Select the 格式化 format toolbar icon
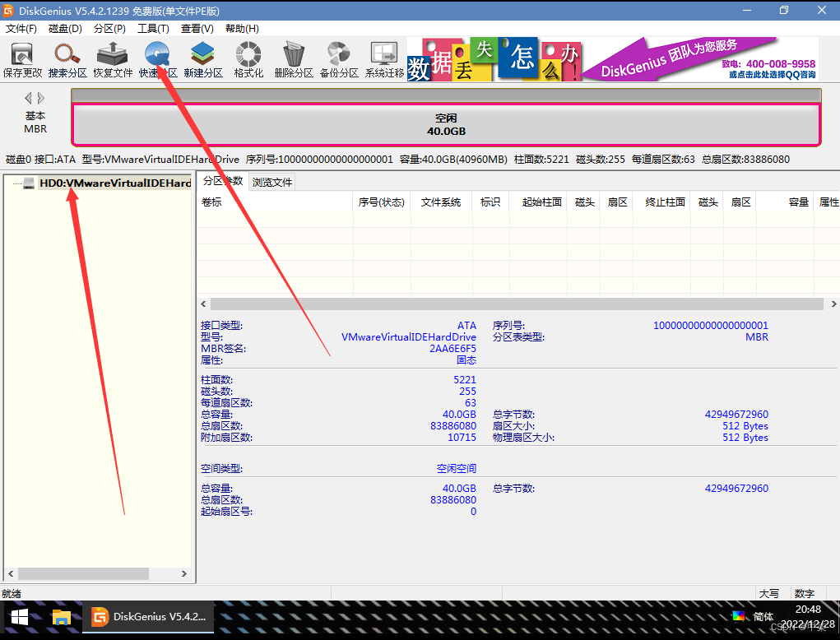The image size is (840, 640). (248, 60)
